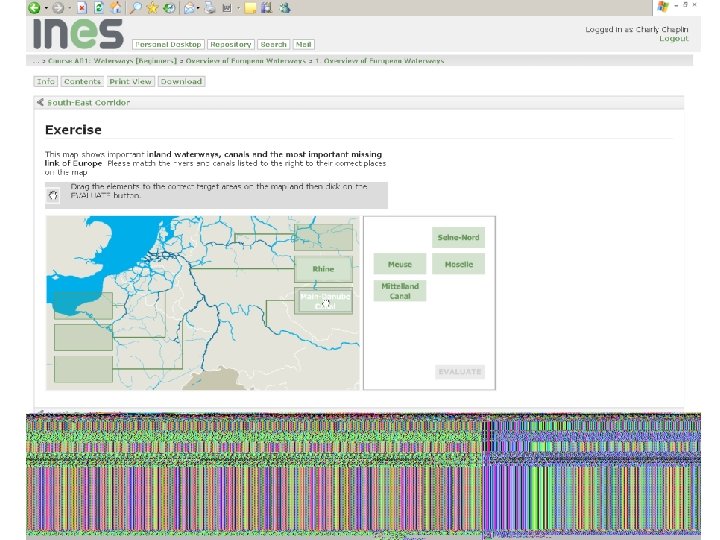
Task: Click the empty target box directly above Rhine
Action: pos(323,237)
